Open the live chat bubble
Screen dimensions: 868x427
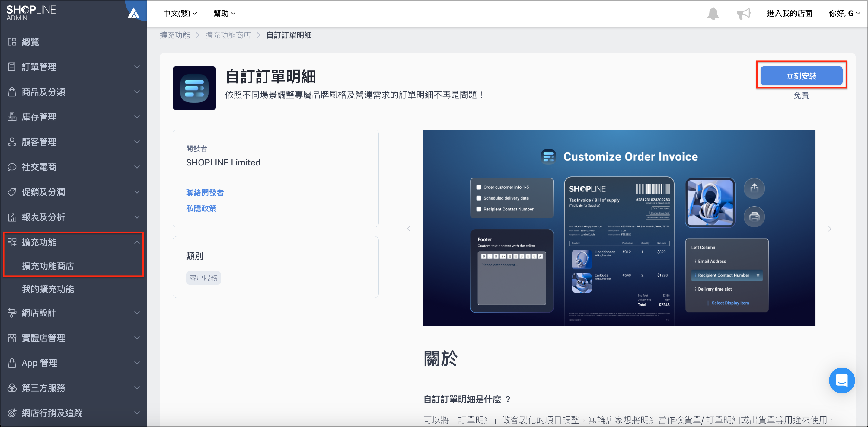pyautogui.click(x=841, y=380)
